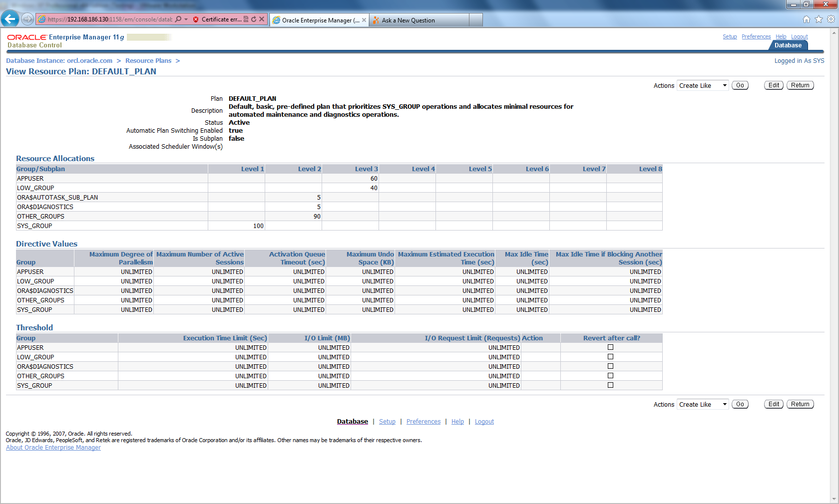Click the Edit button
Viewport: 839px width, 504px height.
click(773, 85)
